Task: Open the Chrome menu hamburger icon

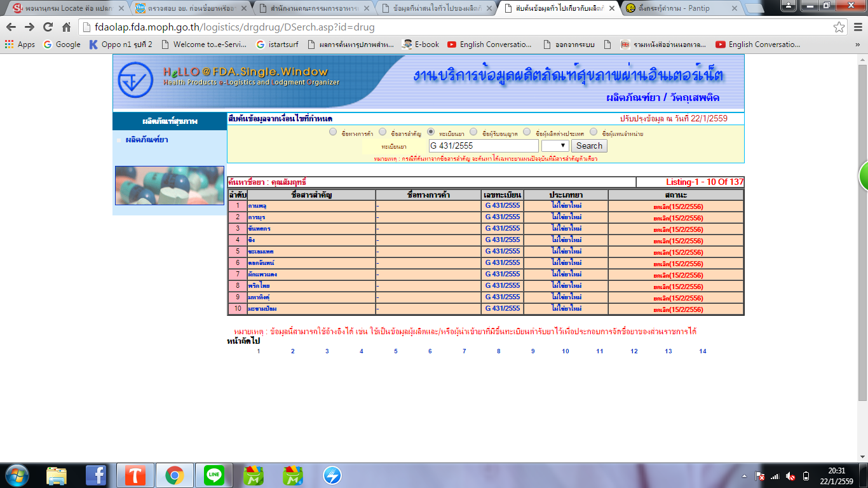Action: coord(857,27)
